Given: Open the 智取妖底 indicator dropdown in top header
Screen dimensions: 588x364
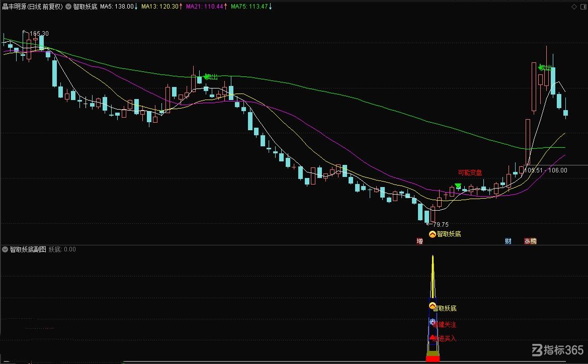Looking at the screenshot, I should (x=68, y=7).
